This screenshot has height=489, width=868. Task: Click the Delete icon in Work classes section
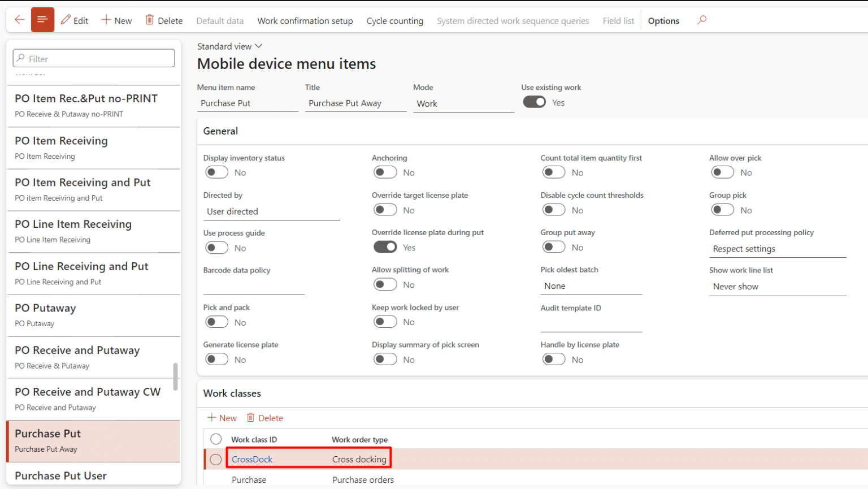pos(264,418)
